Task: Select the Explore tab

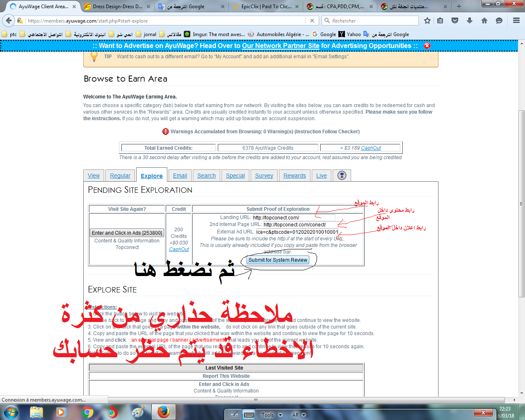Action: (x=152, y=176)
